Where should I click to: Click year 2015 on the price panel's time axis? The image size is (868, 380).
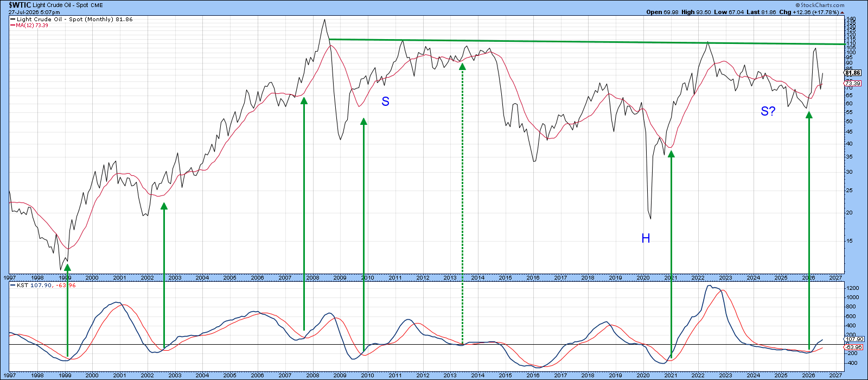pyautogui.click(x=506, y=278)
